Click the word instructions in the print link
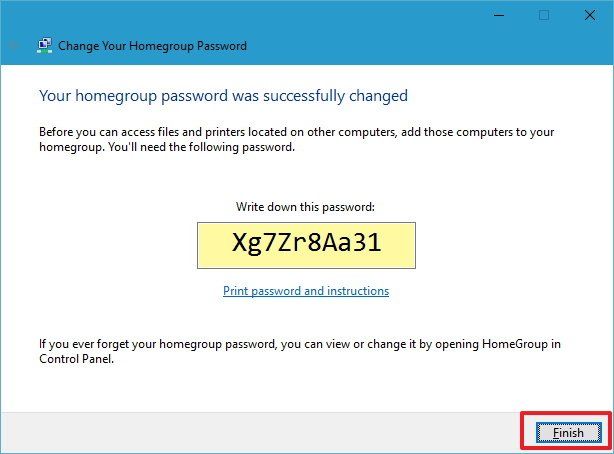 click(358, 291)
